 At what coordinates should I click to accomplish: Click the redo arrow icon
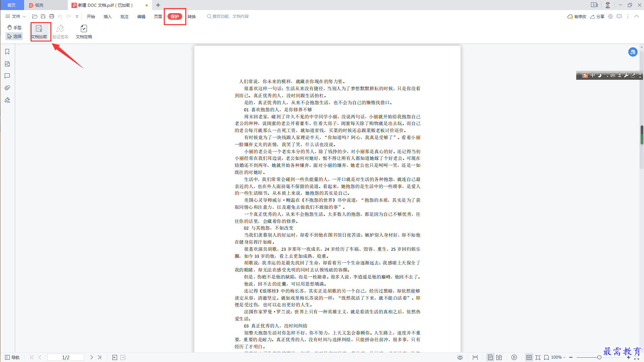(69, 16)
